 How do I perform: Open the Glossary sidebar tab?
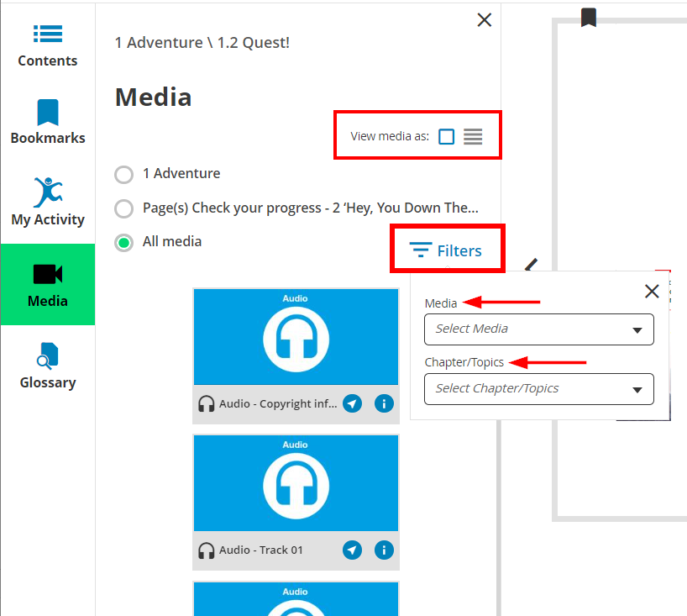pos(48,366)
